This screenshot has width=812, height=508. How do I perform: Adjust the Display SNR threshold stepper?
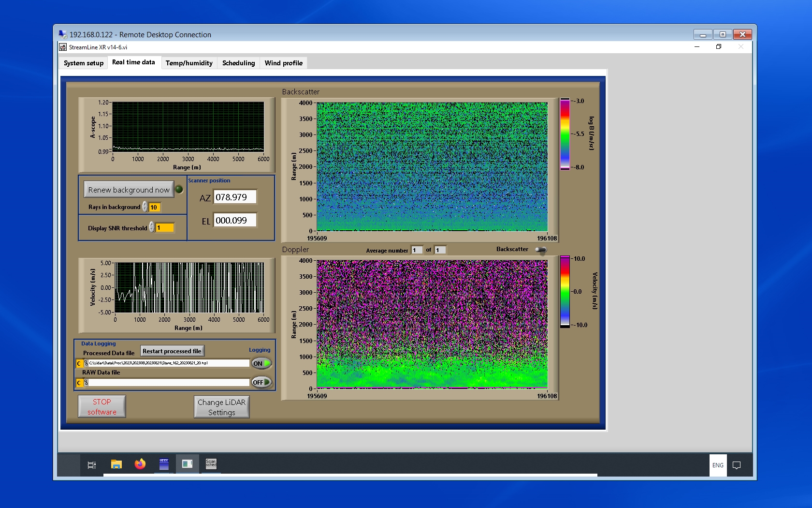pyautogui.click(x=152, y=227)
